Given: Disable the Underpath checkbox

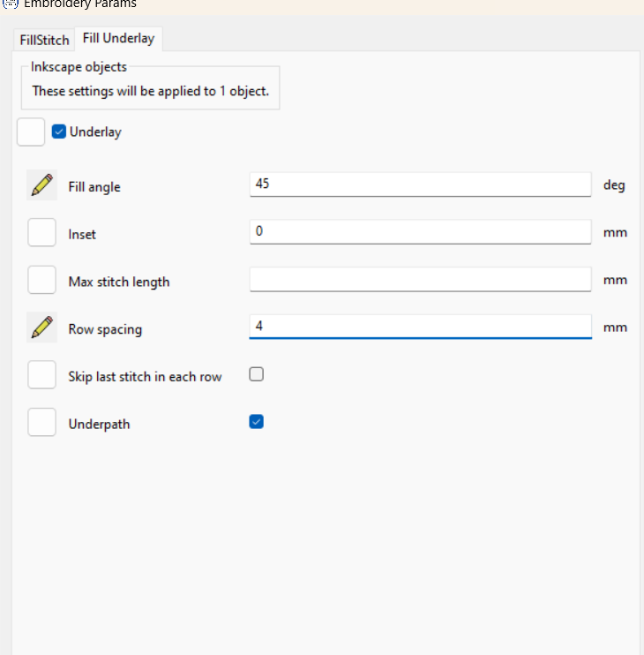Looking at the screenshot, I should [x=256, y=422].
